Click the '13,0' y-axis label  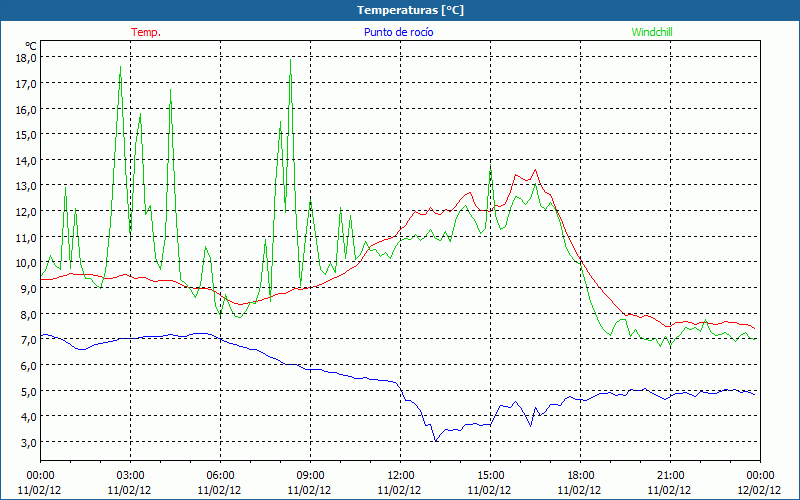click(26, 186)
